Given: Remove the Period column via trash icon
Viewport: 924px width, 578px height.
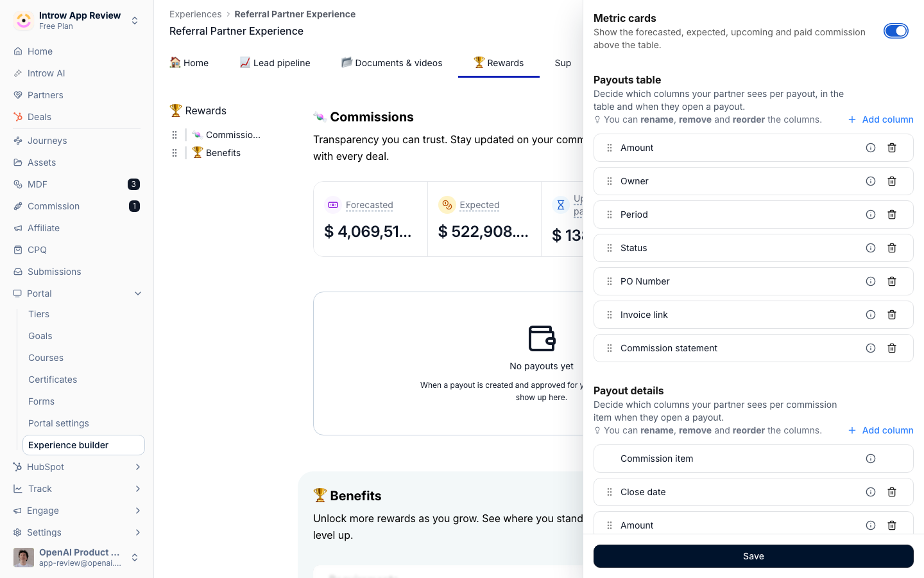Looking at the screenshot, I should [x=892, y=215].
